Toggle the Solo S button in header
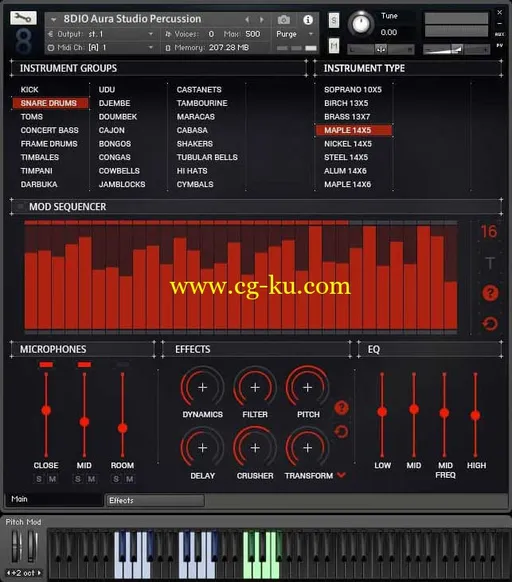This screenshot has height=582, width=512. click(334, 20)
